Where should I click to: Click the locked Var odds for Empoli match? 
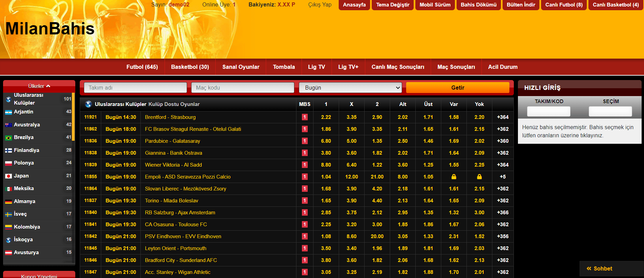pyautogui.click(x=454, y=177)
